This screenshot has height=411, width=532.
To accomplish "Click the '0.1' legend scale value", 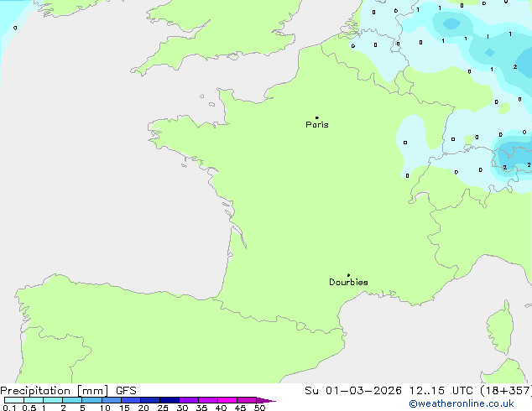I will tap(9, 408).
